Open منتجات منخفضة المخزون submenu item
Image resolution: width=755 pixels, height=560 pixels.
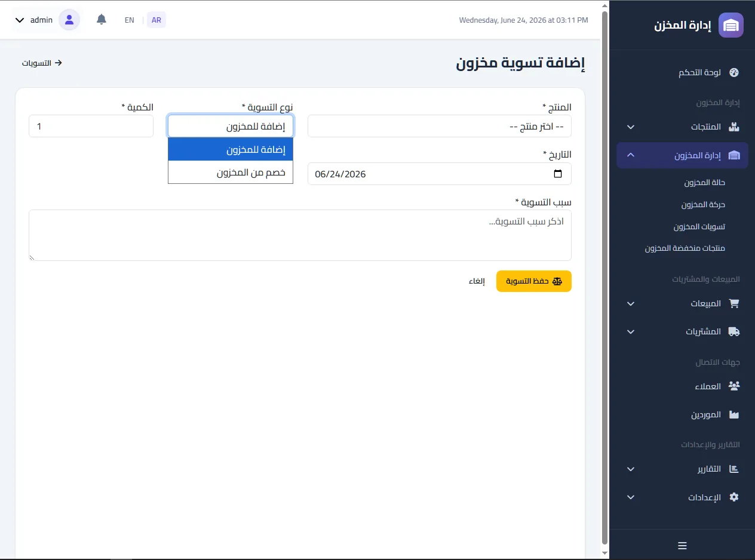click(x=685, y=248)
